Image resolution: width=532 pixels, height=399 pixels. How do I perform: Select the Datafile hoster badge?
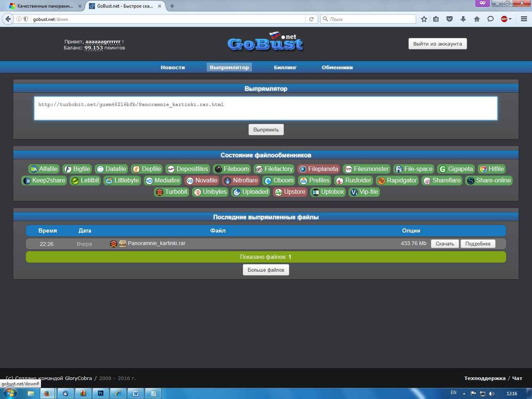pos(111,169)
